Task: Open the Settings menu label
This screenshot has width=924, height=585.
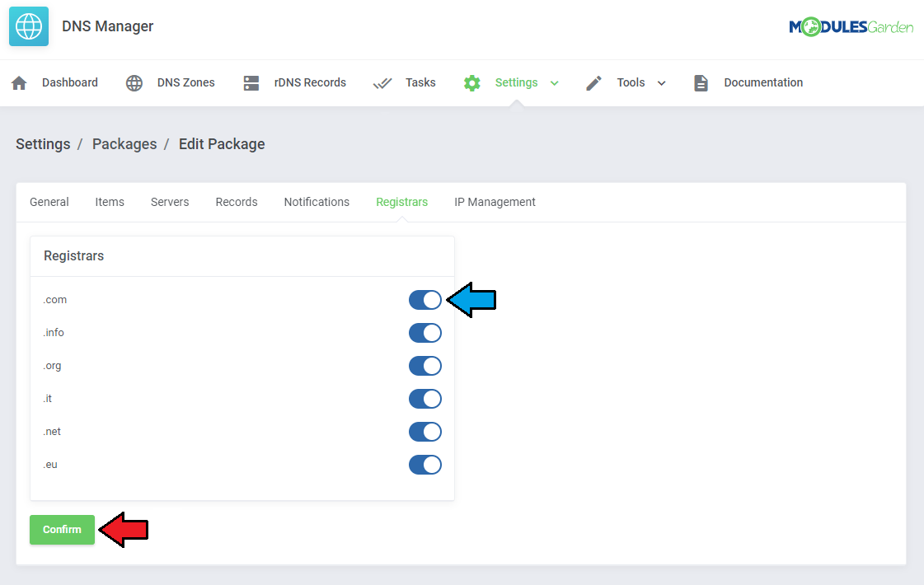Action: (516, 82)
